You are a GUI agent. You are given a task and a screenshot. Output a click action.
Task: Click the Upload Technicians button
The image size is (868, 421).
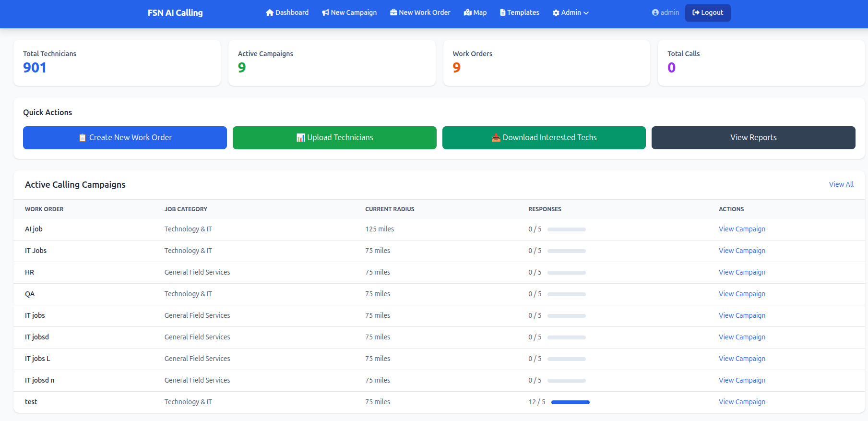point(334,138)
